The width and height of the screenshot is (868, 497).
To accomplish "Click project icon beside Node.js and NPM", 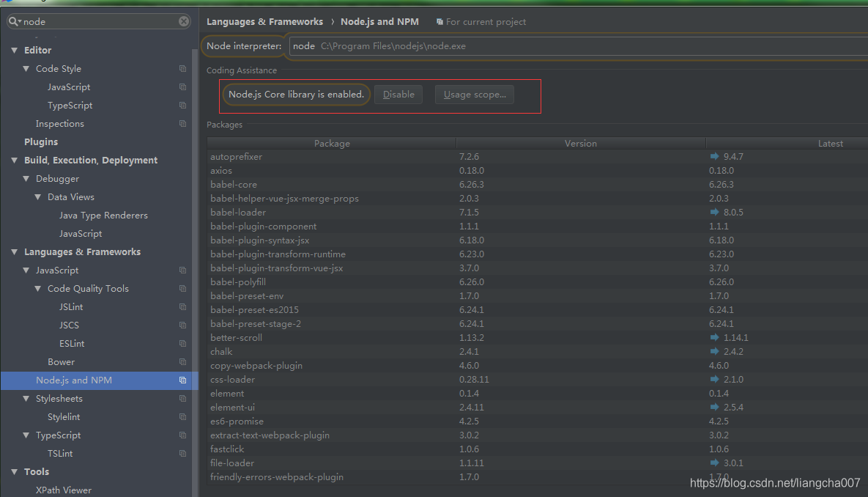I will pos(182,380).
